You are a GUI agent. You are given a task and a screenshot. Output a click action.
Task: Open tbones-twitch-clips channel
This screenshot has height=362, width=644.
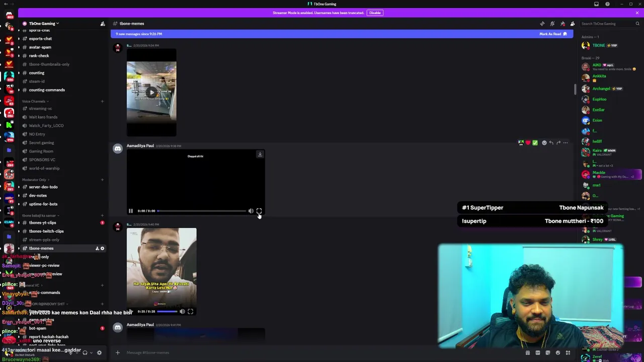46,231
